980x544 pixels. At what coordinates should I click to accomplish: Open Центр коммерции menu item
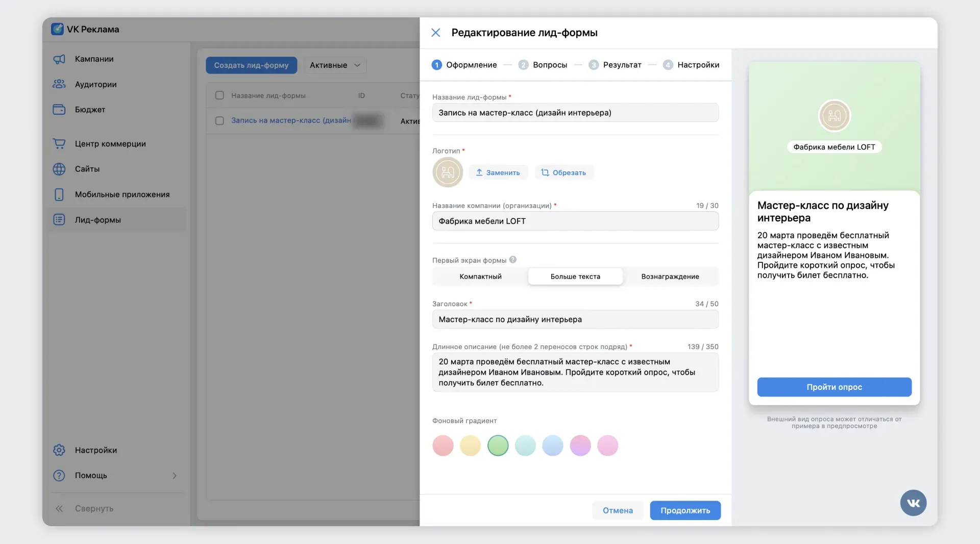[116, 144]
